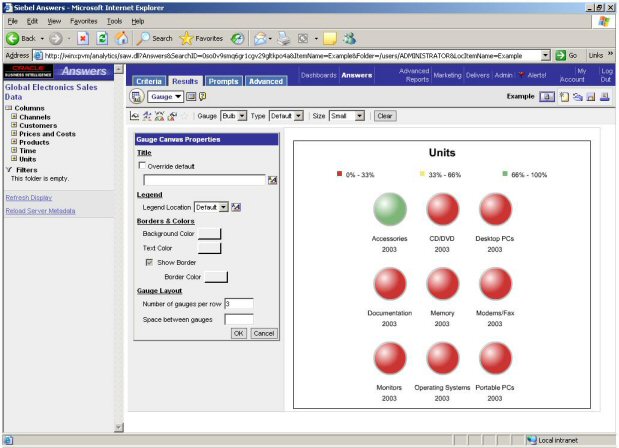The image size is (619, 448).
Task: Click the Print icon in the IE toolbar
Action: click(x=283, y=38)
